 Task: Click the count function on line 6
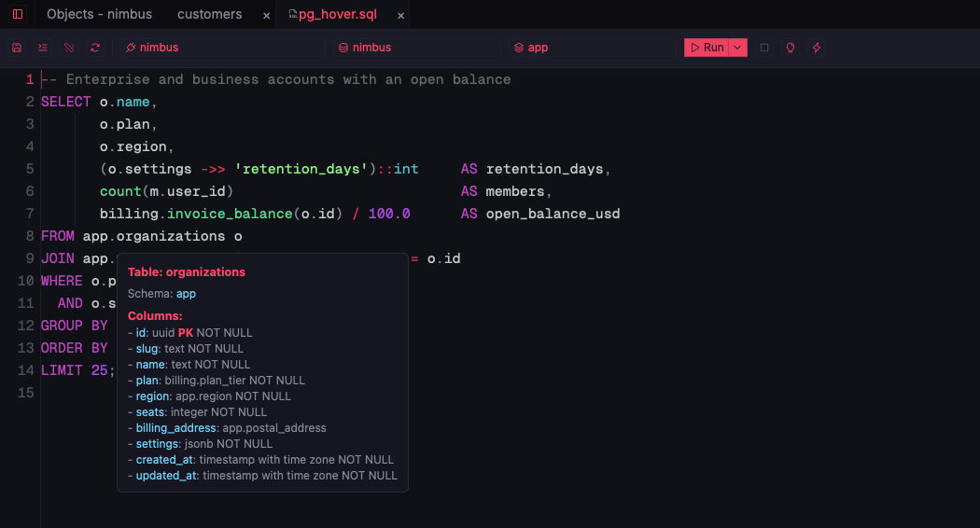point(120,191)
